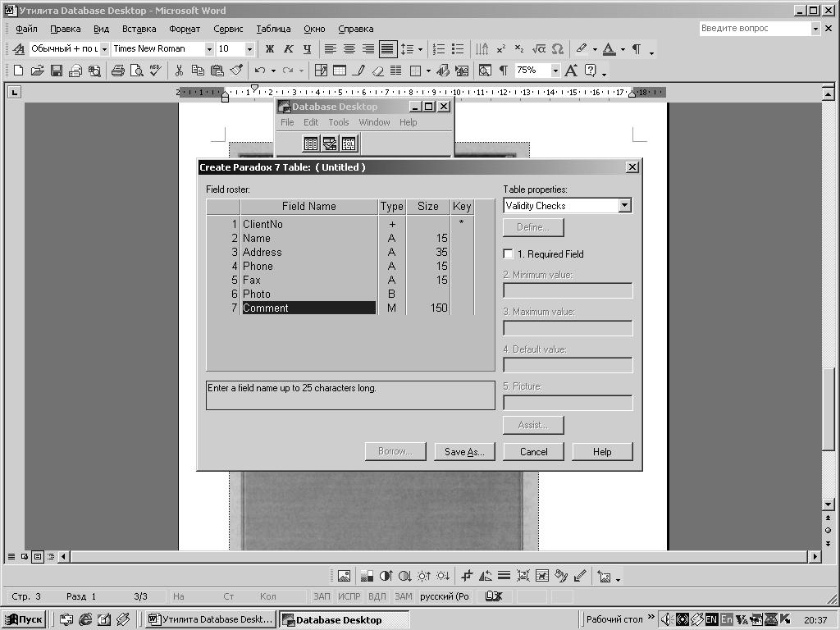Image resolution: width=840 pixels, height=630 pixels.
Task: Open Query tool in Database Desktop
Action: click(x=330, y=143)
